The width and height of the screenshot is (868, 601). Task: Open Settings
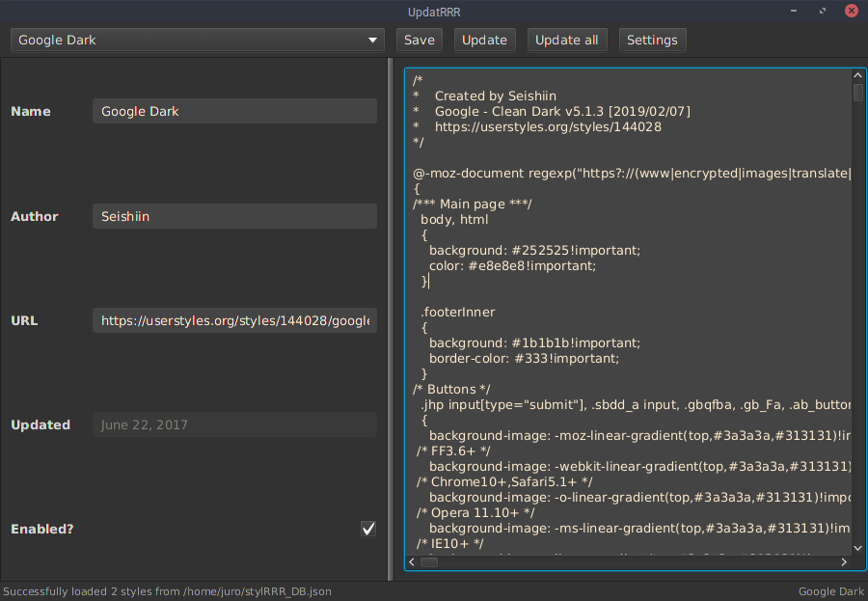tap(652, 40)
